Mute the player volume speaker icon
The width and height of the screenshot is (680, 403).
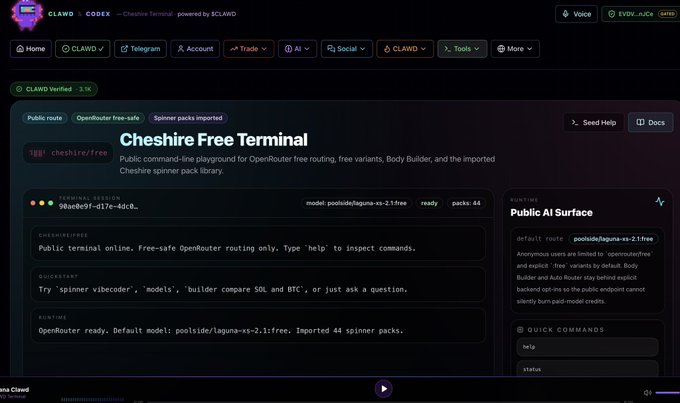(x=647, y=393)
